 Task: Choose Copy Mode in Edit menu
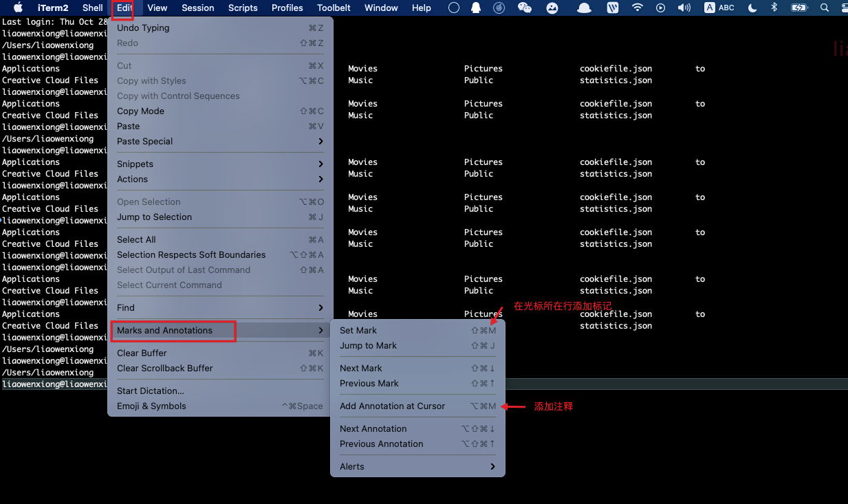pos(220,111)
